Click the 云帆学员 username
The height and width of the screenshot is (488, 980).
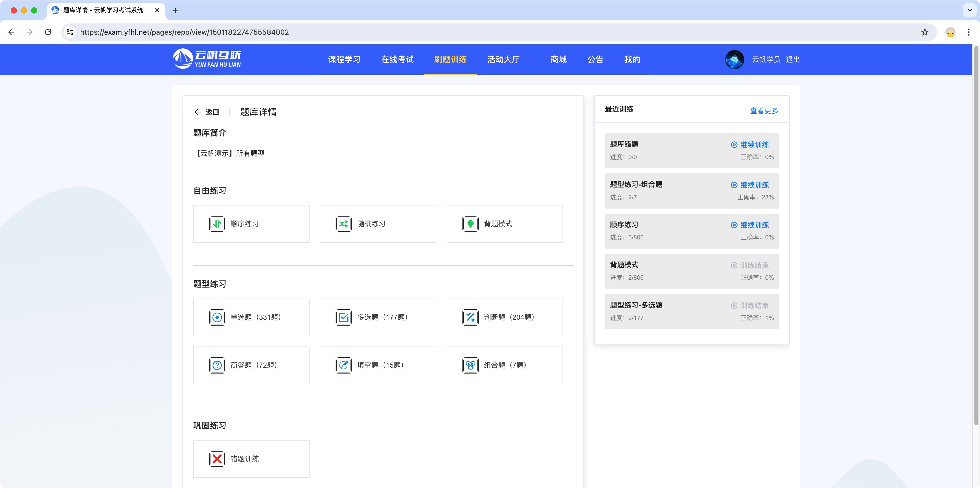(x=766, y=59)
